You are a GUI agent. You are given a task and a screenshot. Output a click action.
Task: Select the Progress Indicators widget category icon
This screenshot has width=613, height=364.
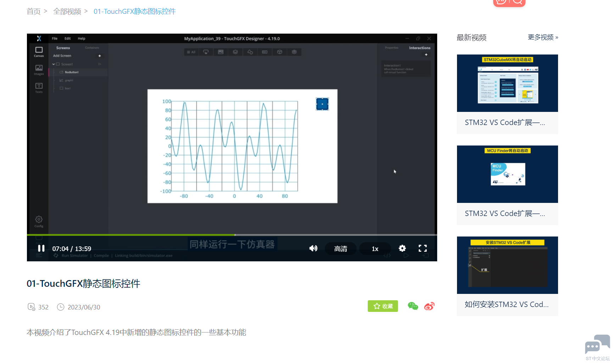pos(264,52)
